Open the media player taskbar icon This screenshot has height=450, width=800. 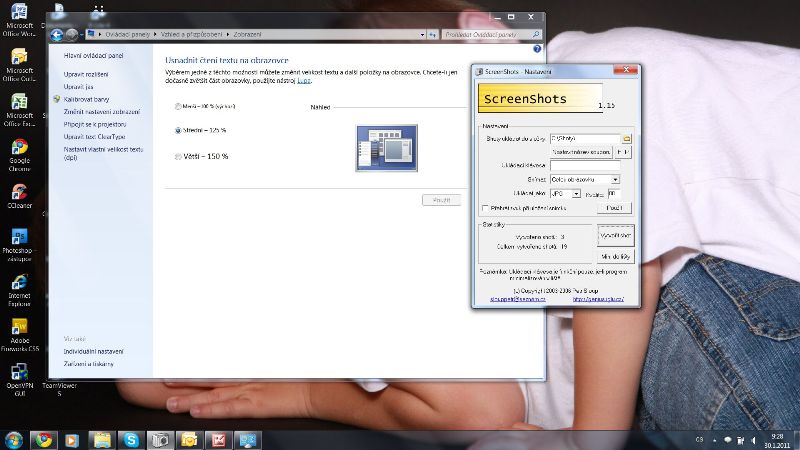(72, 440)
